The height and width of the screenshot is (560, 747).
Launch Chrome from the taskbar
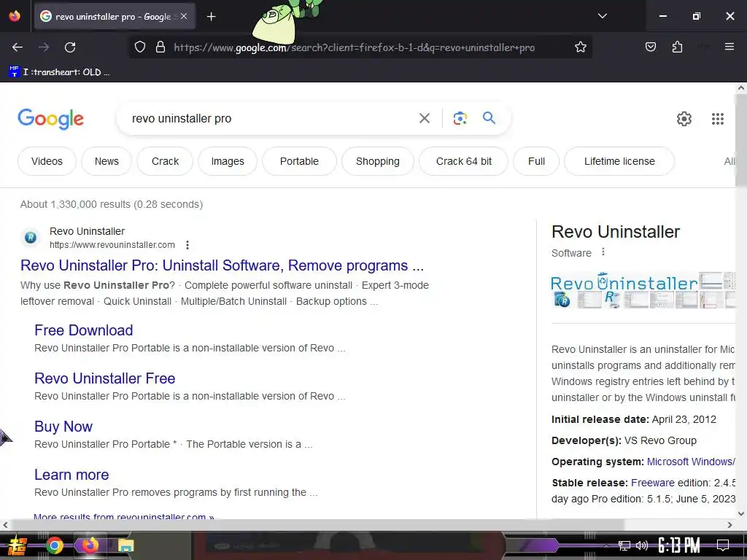tap(54, 545)
